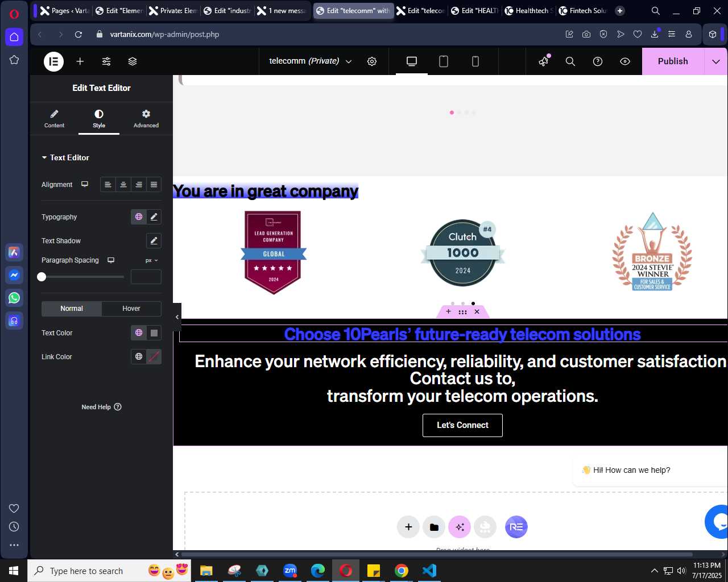Open the Publish options dropdown arrow

[716, 61]
